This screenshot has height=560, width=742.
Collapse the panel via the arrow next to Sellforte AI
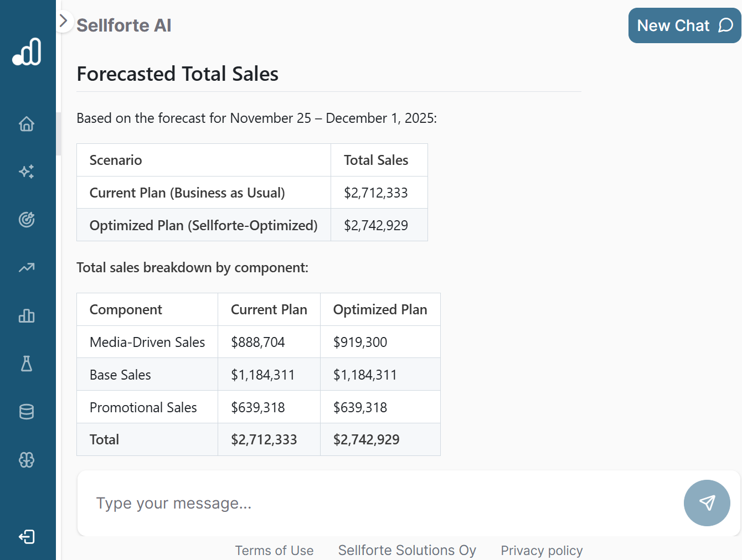tap(64, 20)
